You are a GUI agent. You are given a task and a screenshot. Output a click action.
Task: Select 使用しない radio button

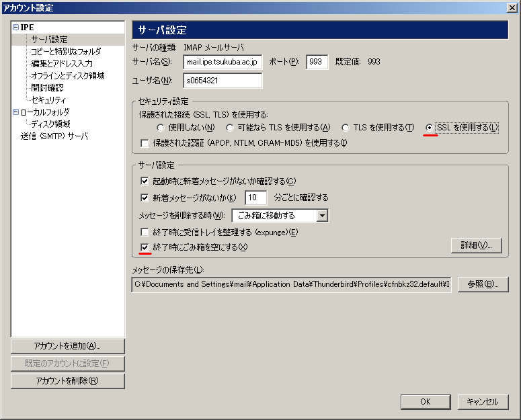point(161,128)
